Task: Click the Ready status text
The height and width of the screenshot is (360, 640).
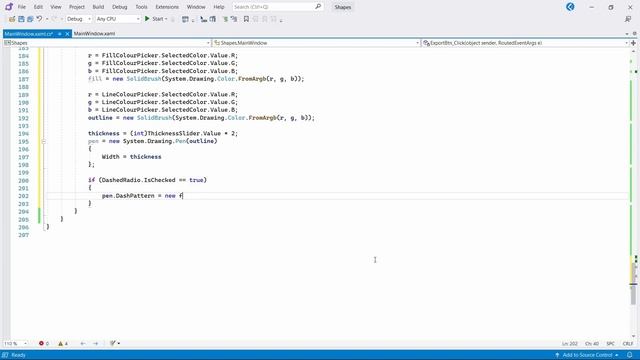Action: tap(18, 355)
